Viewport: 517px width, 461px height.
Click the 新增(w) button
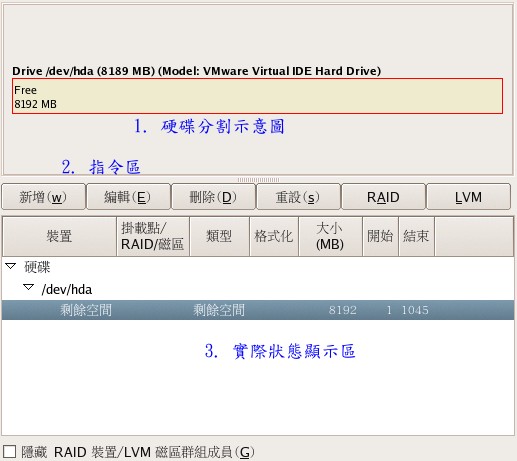pyautogui.click(x=43, y=197)
